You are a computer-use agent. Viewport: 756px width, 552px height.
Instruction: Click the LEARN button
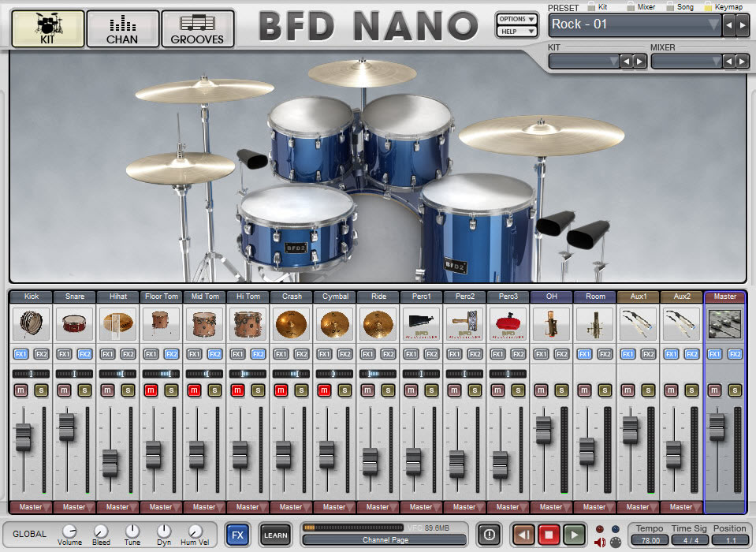pos(275,535)
